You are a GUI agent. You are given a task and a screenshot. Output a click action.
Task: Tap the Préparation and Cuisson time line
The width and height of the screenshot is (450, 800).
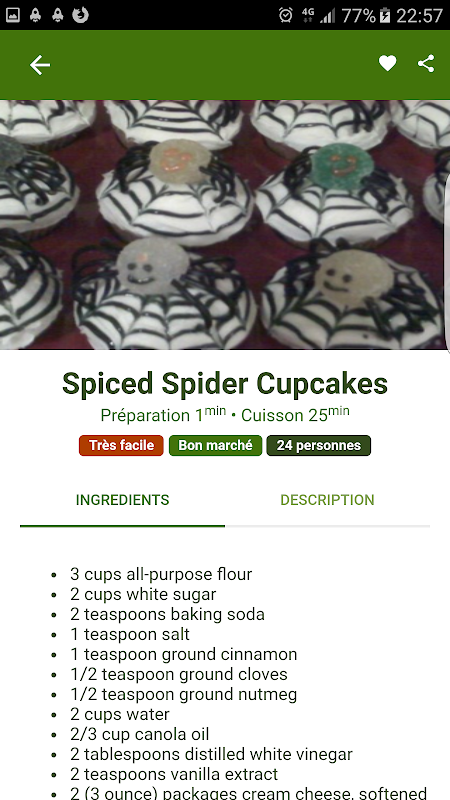coord(225,414)
